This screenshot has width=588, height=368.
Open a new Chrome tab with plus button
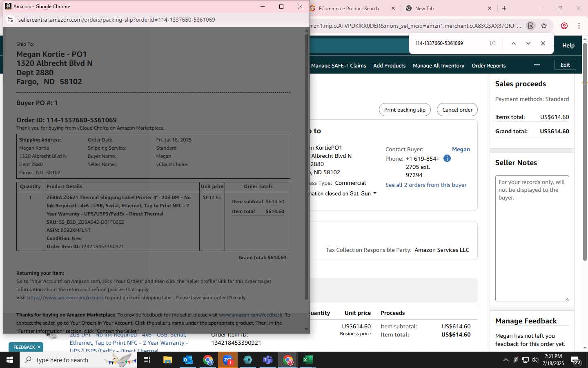[x=504, y=8]
